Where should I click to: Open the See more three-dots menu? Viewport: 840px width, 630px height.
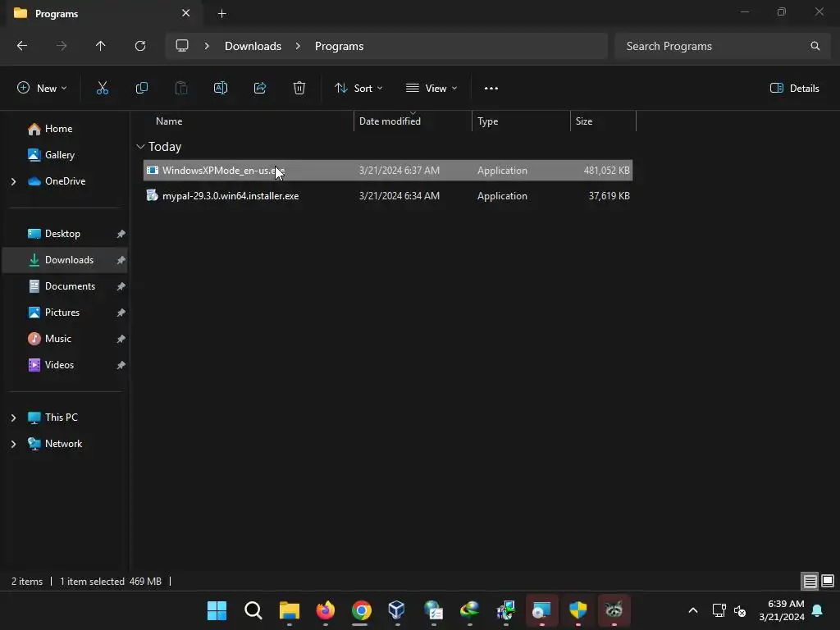[491, 89]
